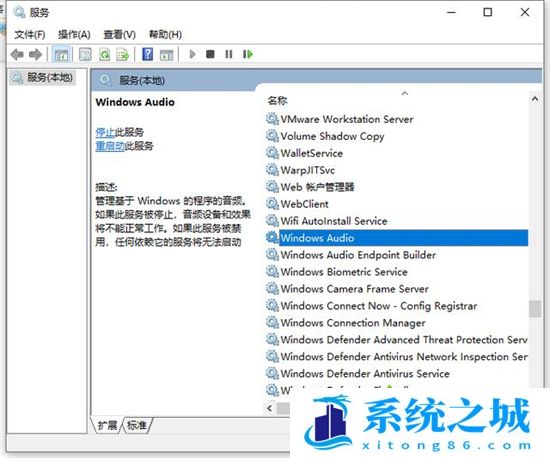Image resolution: width=550 pixels, height=458 pixels.
Task: Click the 名称 column header to sort
Action: click(x=277, y=101)
